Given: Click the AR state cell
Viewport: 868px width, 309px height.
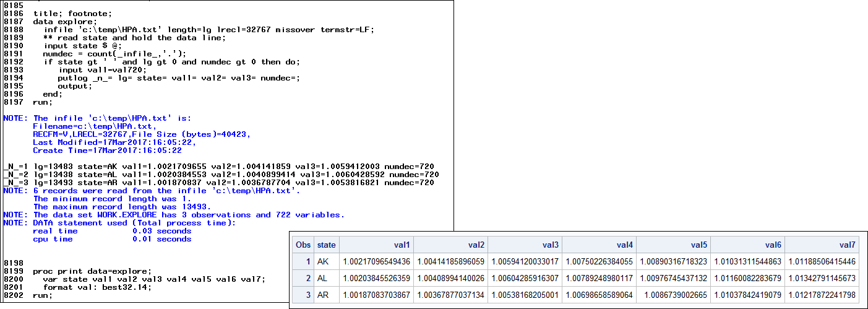Looking at the screenshot, I should [323, 295].
